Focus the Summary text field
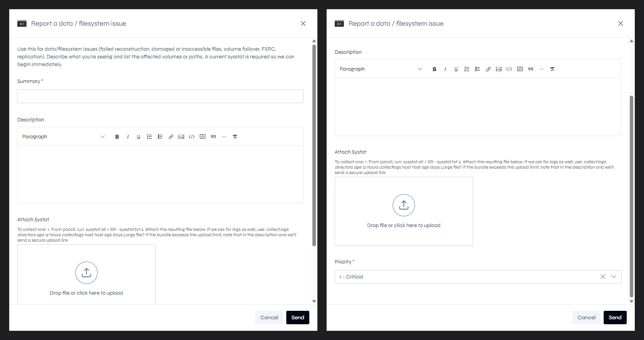The height and width of the screenshot is (340, 644). pyautogui.click(x=160, y=96)
